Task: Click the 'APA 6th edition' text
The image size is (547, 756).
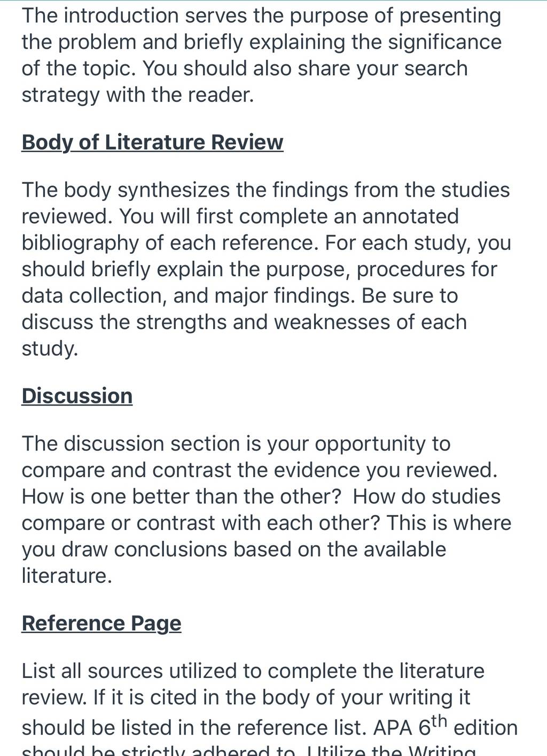Action: [446, 726]
